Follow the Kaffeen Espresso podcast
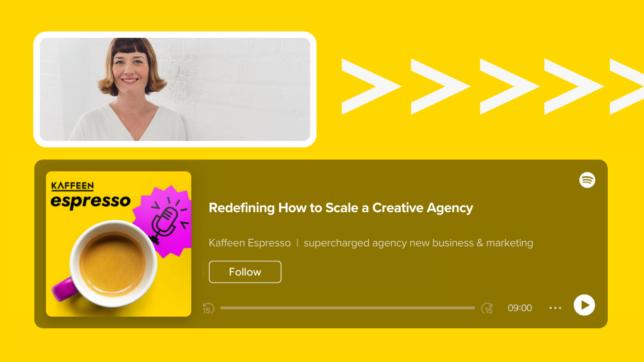The image size is (644, 362). click(x=245, y=272)
